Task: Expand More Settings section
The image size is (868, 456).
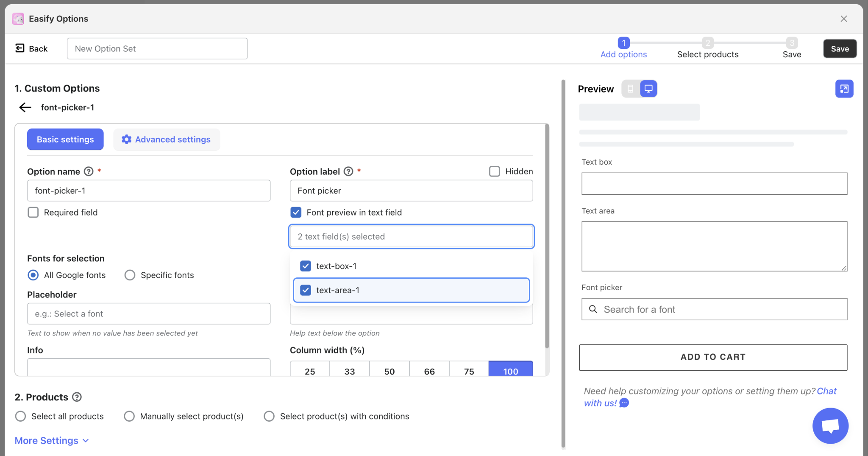Action: (x=52, y=441)
